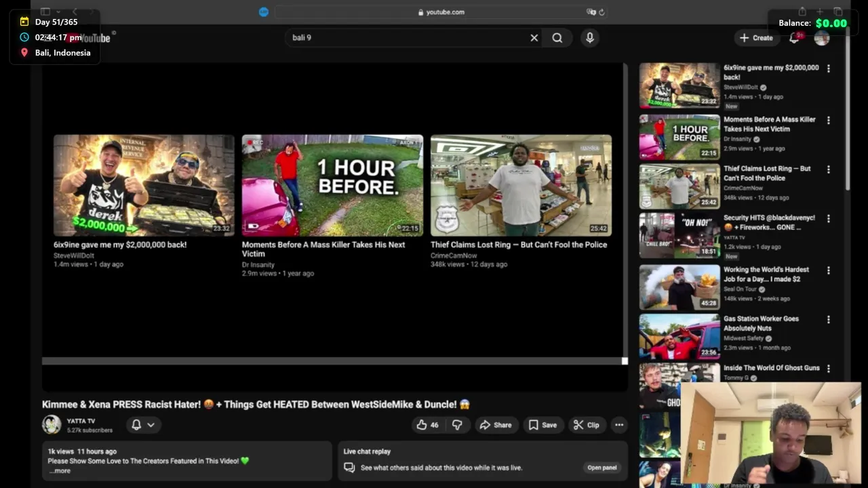Open the YATTA TV channel name link

point(81,421)
